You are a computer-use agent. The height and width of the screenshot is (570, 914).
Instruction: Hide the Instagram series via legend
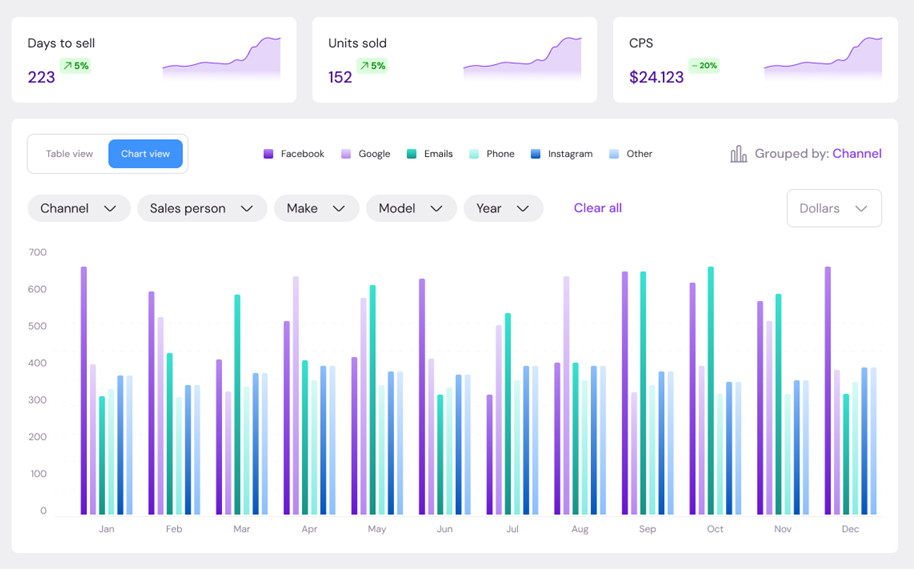pyautogui.click(x=562, y=154)
